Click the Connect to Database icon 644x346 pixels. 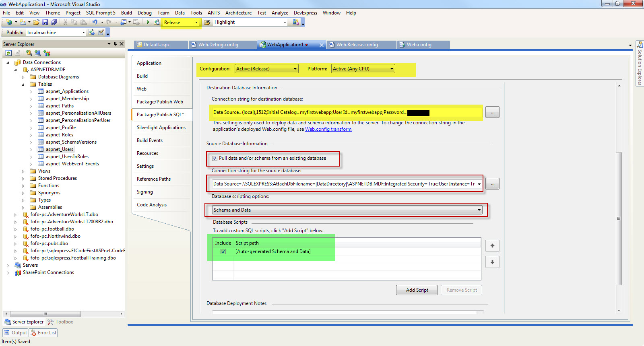point(29,53)
